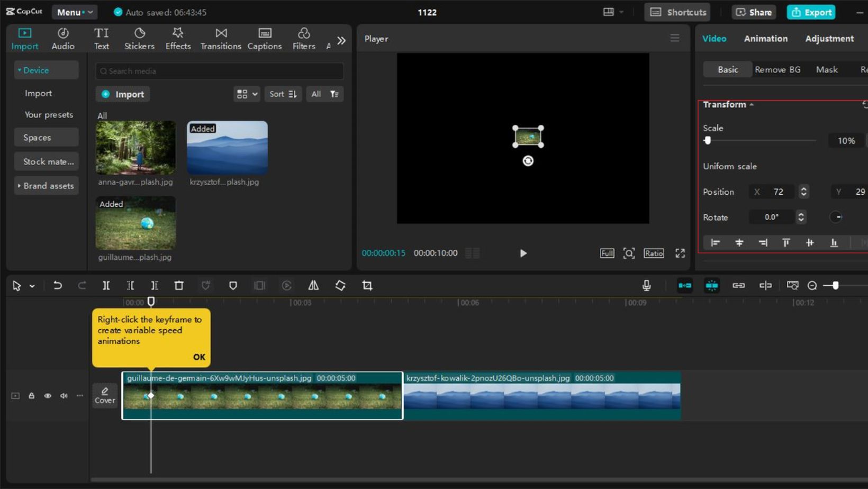Open the selection tool dropdown arrow
The height and width of the screenshot is (489, 868).
[32, 286]
